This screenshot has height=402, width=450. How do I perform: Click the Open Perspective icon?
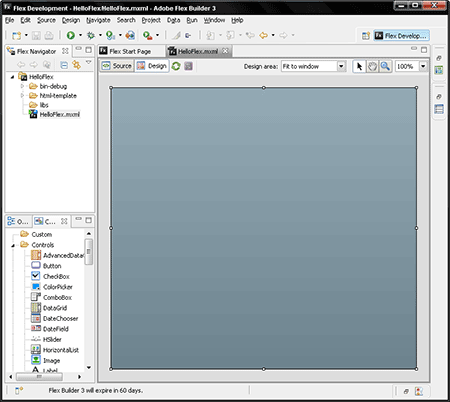click(x=366, y=36)
